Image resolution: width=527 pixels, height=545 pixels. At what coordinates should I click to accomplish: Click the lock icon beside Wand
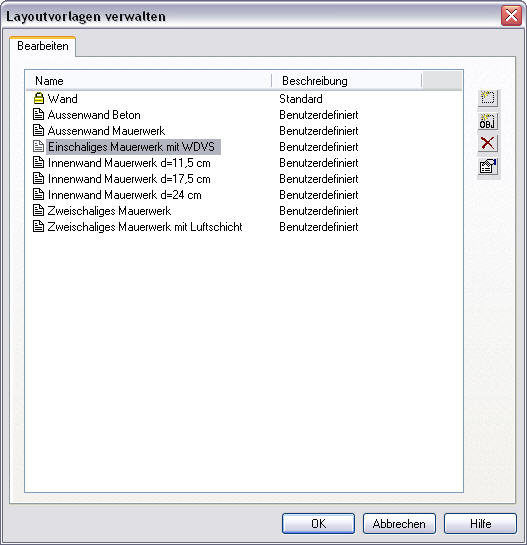pos(39,98)
